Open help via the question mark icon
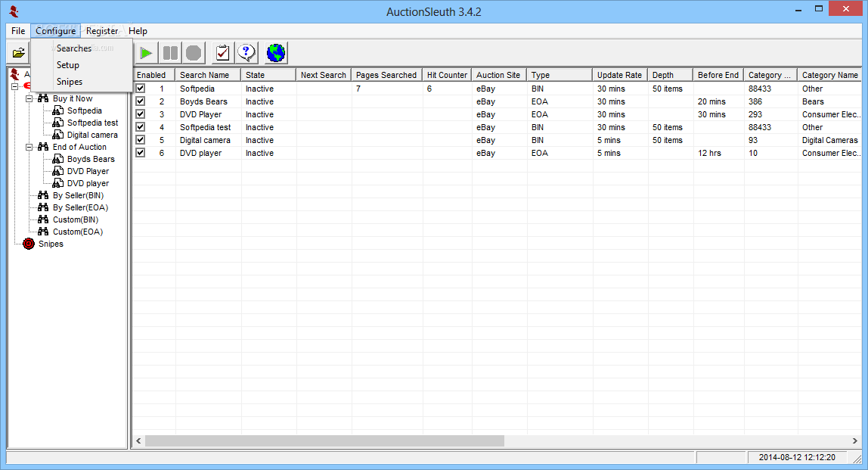868x470 pixels. click(x=246, y=53)
